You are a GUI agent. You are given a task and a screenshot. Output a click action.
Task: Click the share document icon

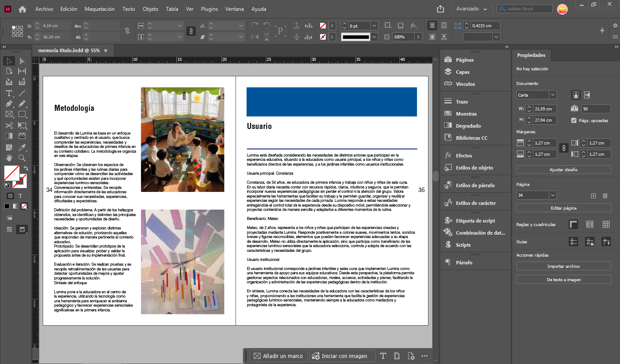[440, 9]
